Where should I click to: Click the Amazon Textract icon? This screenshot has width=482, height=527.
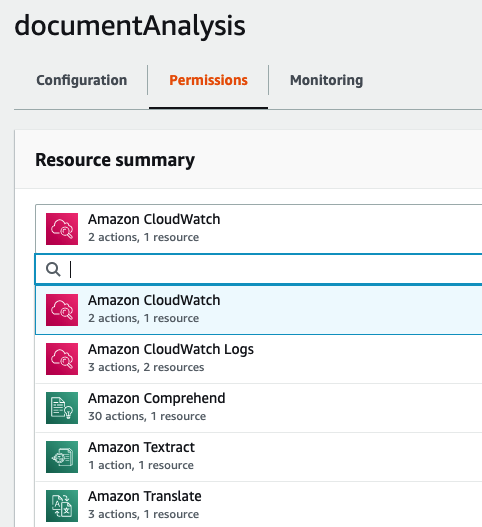pos(62,457)
